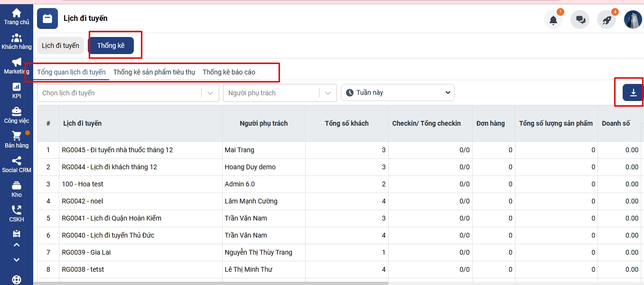
Task: Open Bán hàng shopping cart module
Action: pyautogui.click(x=17, y=140)
